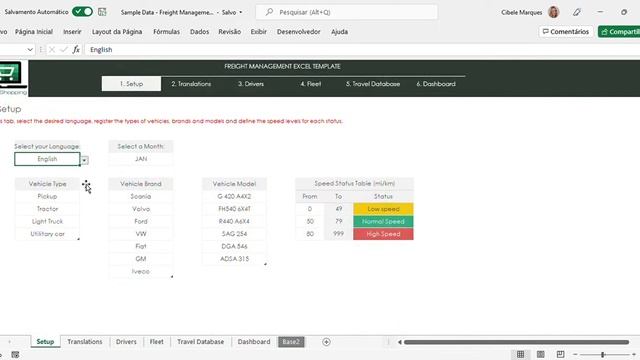The width and height of the screenshot is (640, 360).
Task: Click the 1. Setup navigation button
Action: pyautogui.click(x=131, y=84)
